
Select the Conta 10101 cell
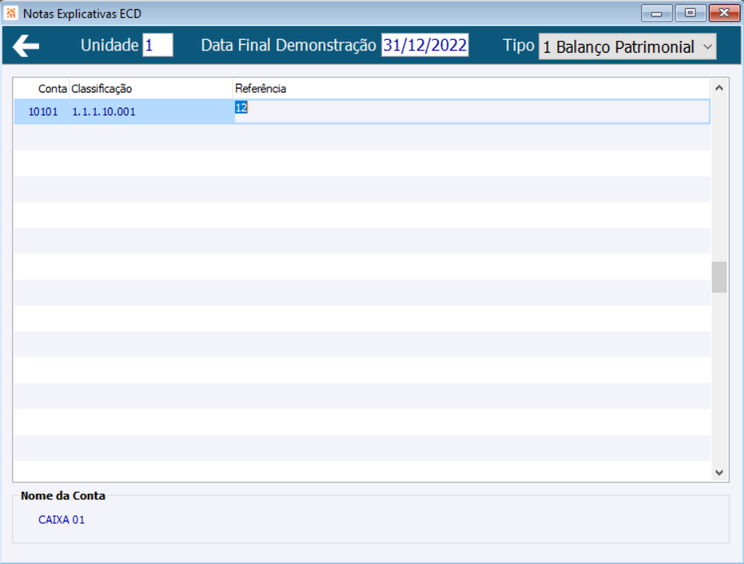coord(42,112)
